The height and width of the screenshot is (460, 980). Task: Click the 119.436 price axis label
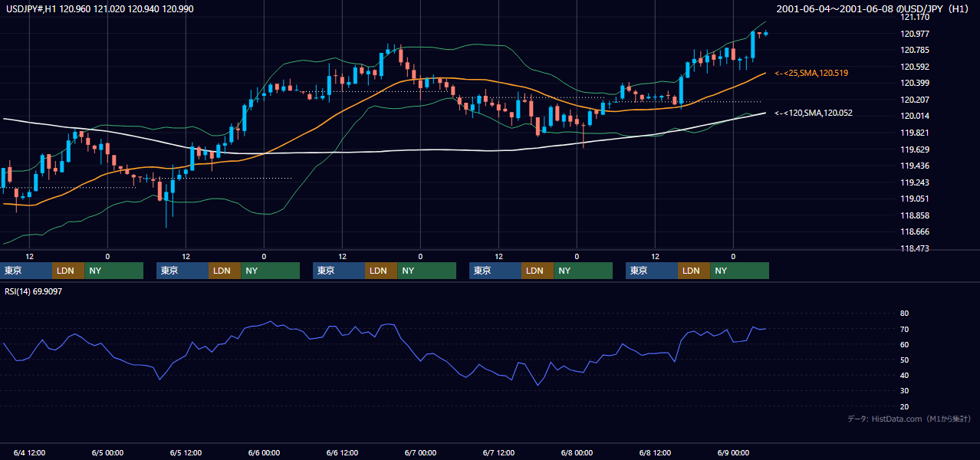coord(916,166)
